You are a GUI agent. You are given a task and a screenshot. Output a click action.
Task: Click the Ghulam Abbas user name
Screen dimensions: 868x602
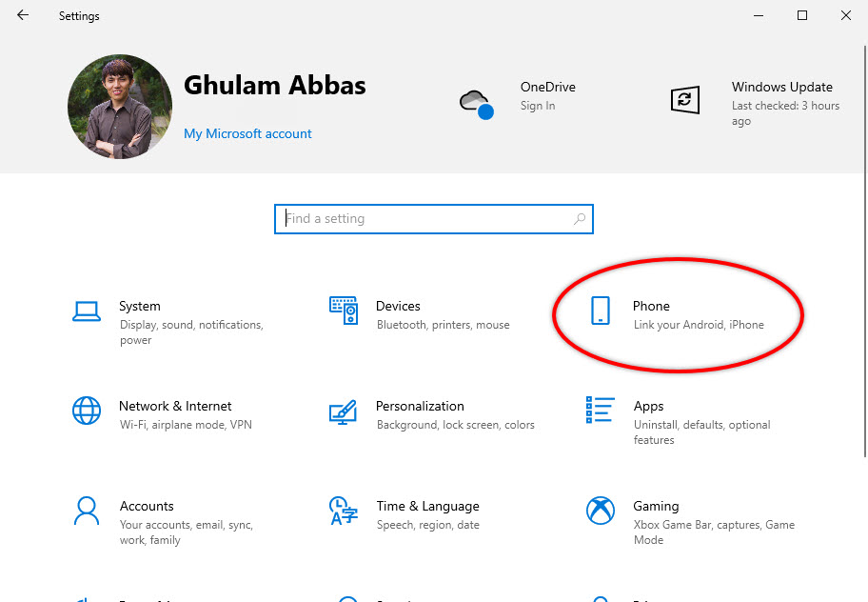click(x=274, y=86)
